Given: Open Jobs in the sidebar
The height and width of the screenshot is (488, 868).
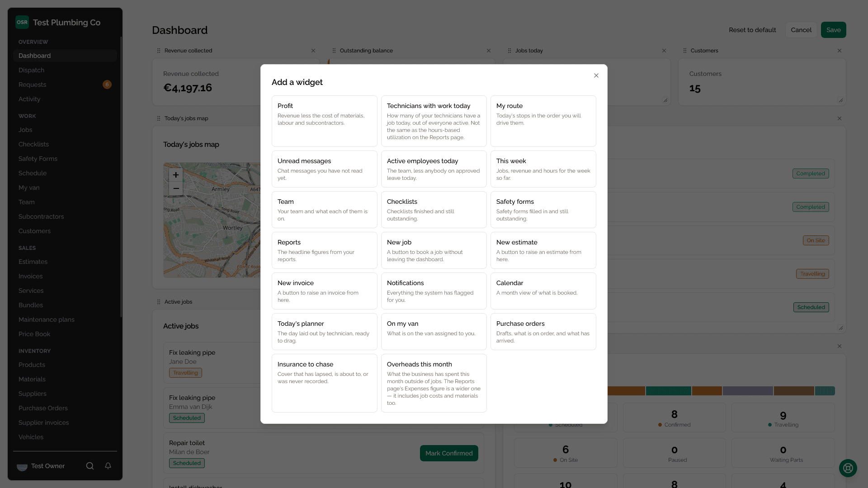Looking at the screenshot, I should [65, 130].
